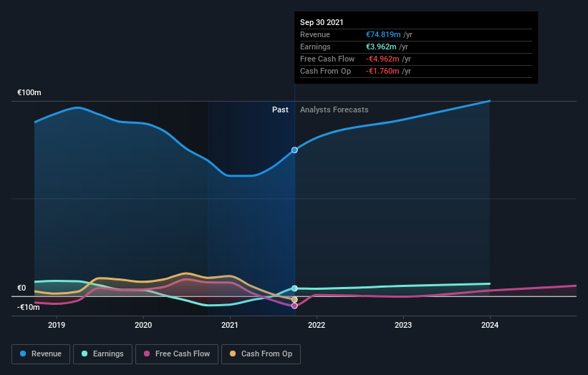The image size is (588, 375).
Task: Click the 2022 x-axis label
Action: [317, 325]
